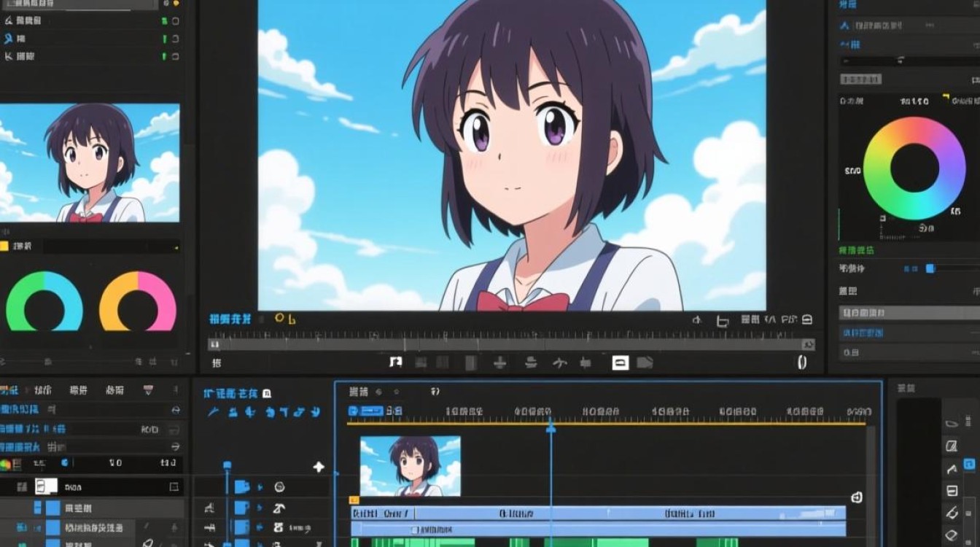This screenshot has height=547, width=980.
Task: Click the orange marker under the timeline clip thumbnail
Action: [354, 500]
